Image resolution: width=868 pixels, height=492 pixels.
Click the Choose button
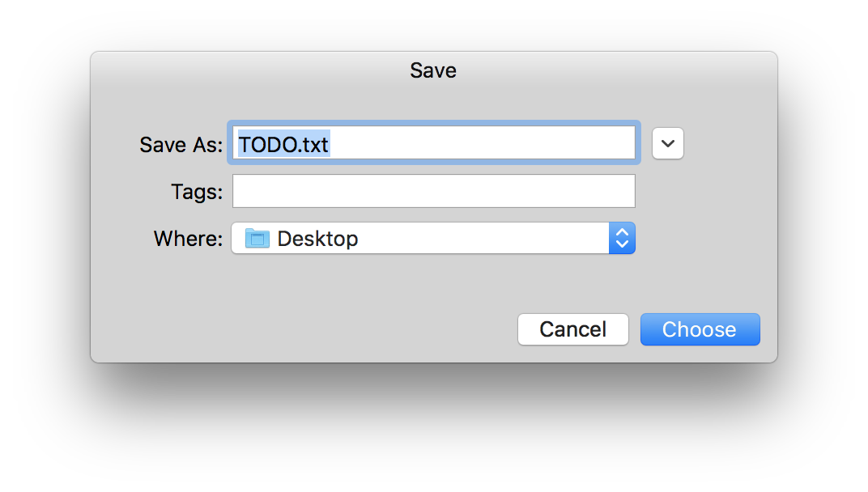(700, 329)
